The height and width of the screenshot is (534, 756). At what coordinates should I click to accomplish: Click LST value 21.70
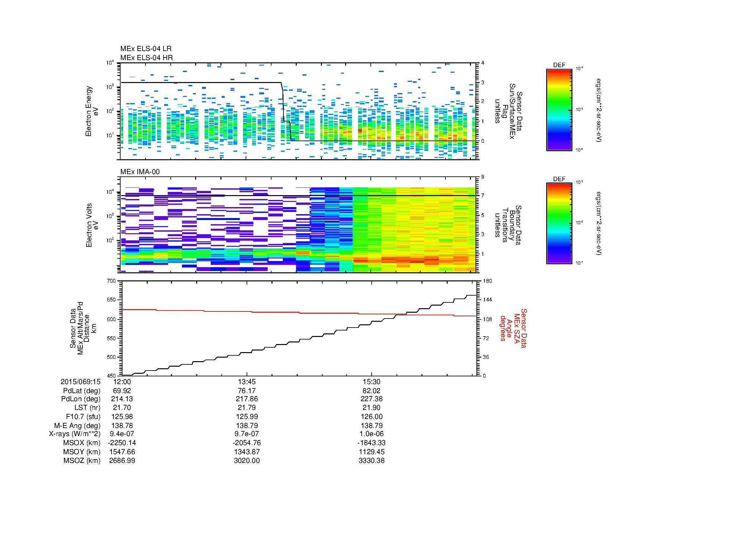click(122, 408)
